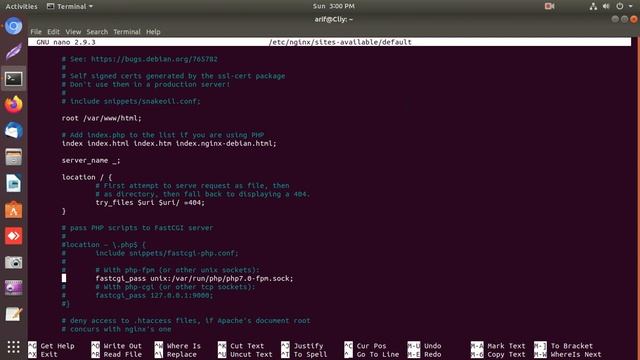
Task: Open the Search menu
Action: tap(97, 32)
